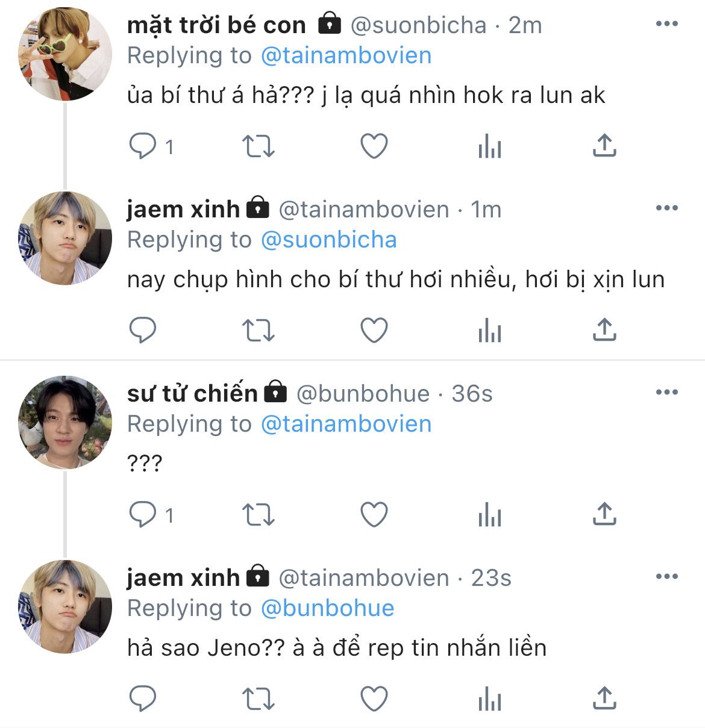Open the @tainambovien mention in first tweet

[346, 55]
